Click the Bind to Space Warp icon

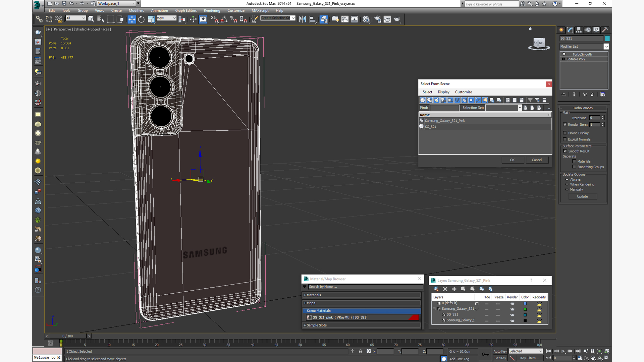click(59, 19)
